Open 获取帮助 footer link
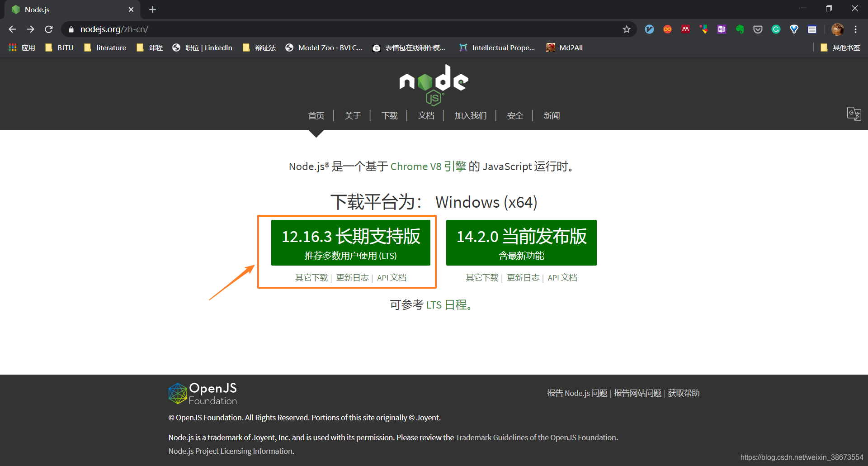 (684, 393)
